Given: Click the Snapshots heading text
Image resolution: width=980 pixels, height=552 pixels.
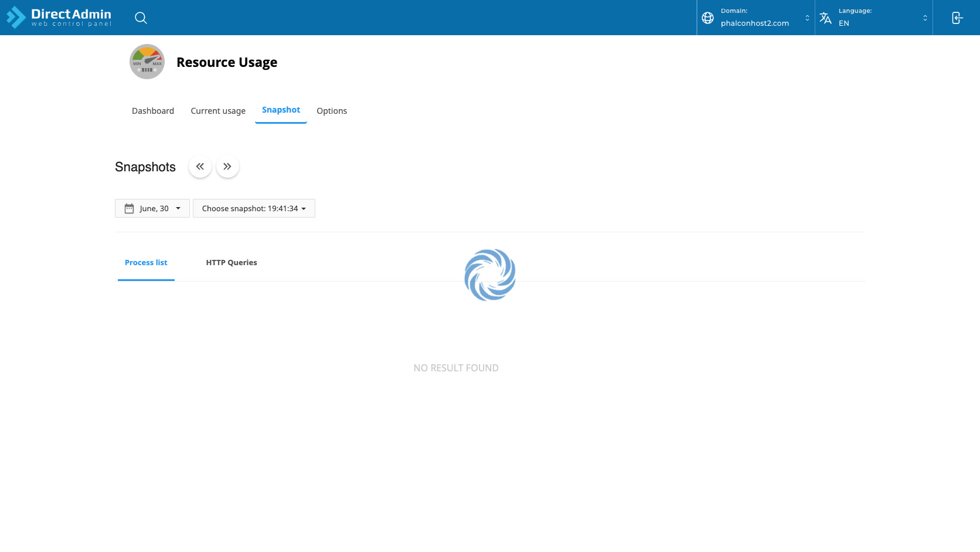Looking at the screenshot, I should click(145, 167).
